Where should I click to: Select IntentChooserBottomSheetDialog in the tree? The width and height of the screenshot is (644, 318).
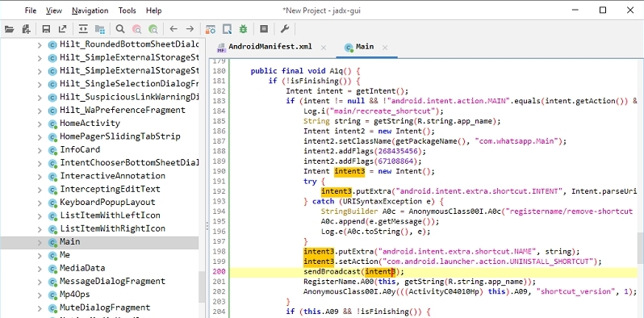pyautogui.click(x=129, y=163)
